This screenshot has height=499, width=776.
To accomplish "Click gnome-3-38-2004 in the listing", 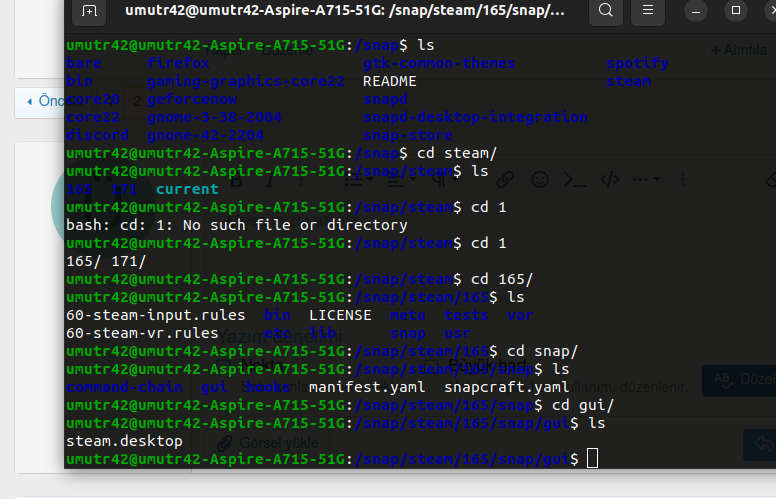I will pos(214,117).
